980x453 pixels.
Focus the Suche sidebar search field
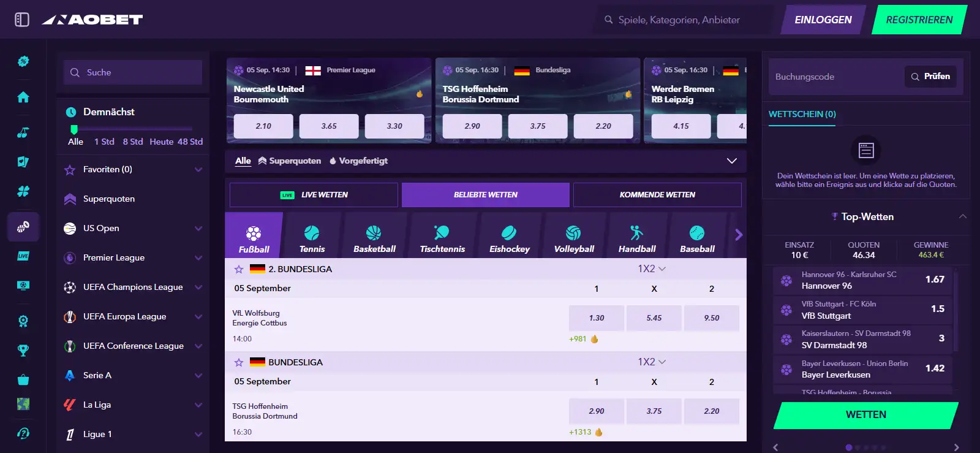[x=133, y=72]
